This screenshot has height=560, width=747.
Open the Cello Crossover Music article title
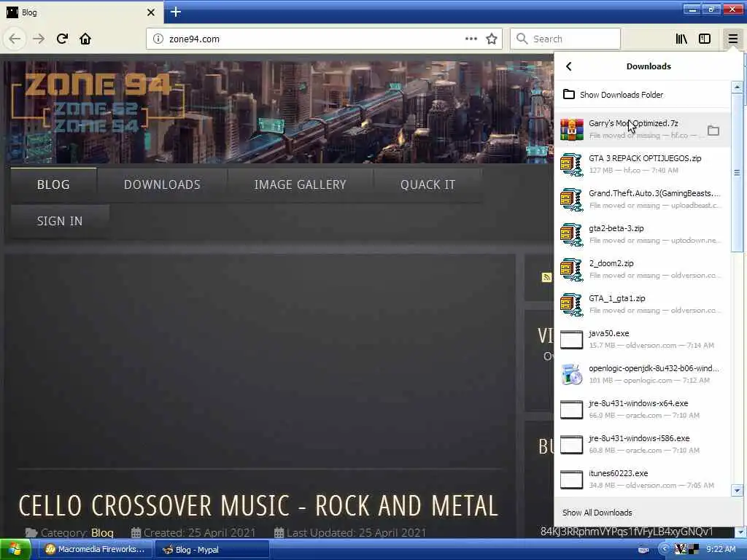coord(258,506)
